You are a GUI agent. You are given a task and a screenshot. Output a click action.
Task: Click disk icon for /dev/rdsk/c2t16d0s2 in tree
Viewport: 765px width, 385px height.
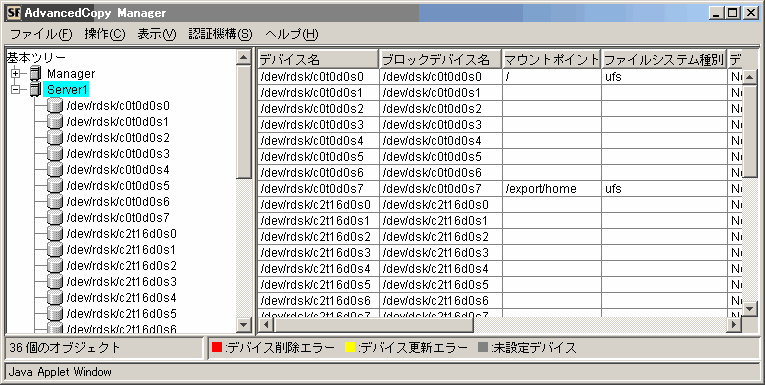(x=55, y=266)
